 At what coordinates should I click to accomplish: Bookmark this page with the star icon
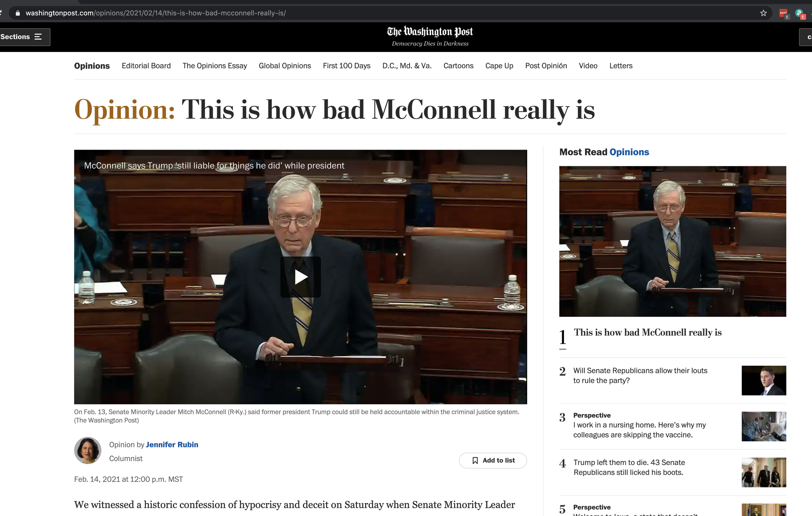pyautogui.click(x=763, y=13)
